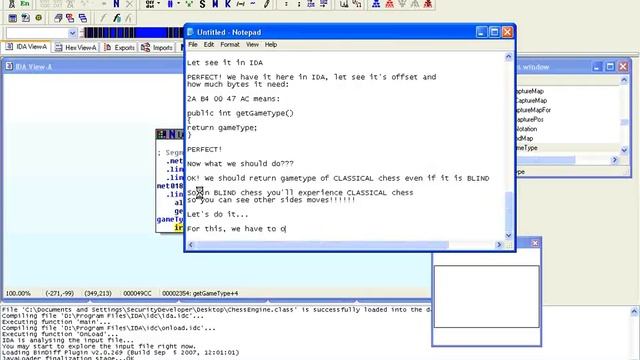Click the red stacked-windows icon in second row
640x360 pixels.
tap(70, 18)
